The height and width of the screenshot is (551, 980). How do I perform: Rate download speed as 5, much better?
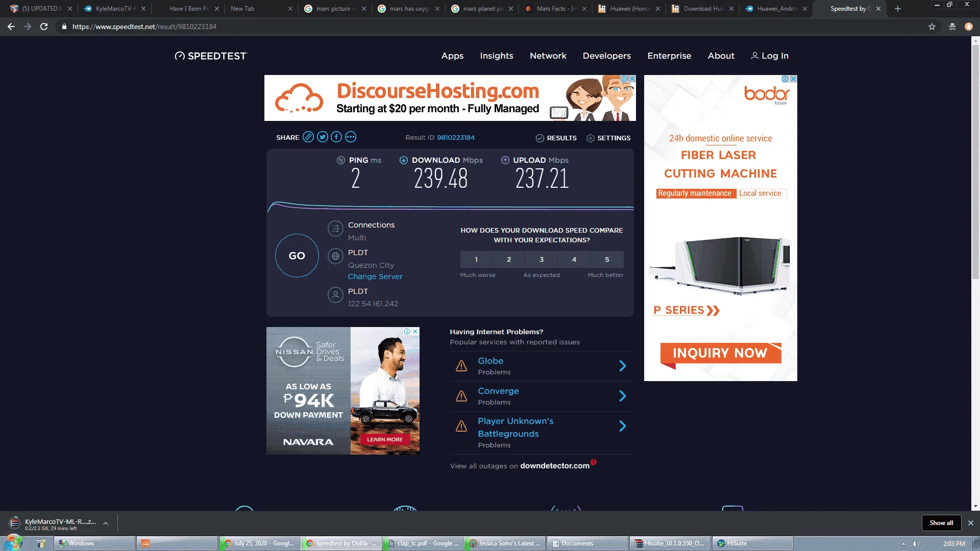click(x=607, y=260)
